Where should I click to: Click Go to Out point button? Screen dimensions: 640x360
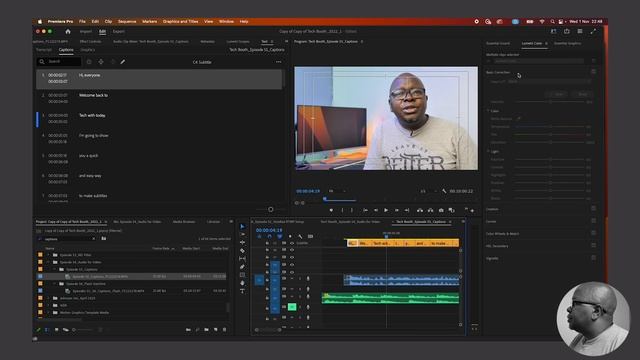[407, 210]
